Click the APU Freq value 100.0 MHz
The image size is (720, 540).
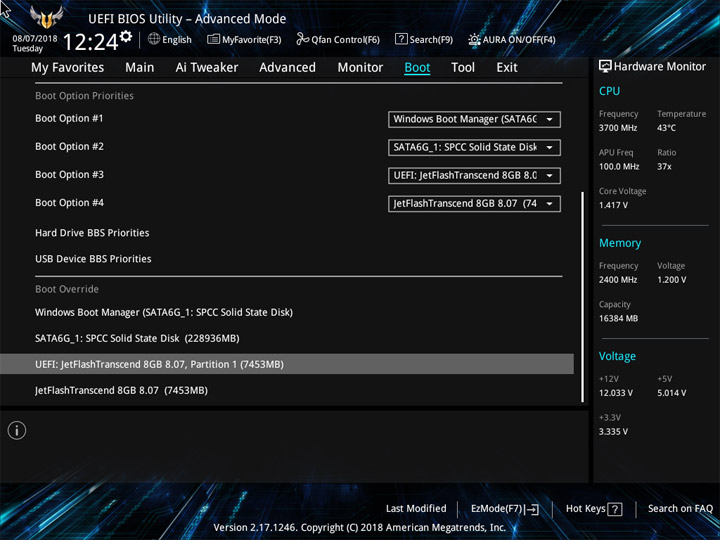tap(619, 167)
